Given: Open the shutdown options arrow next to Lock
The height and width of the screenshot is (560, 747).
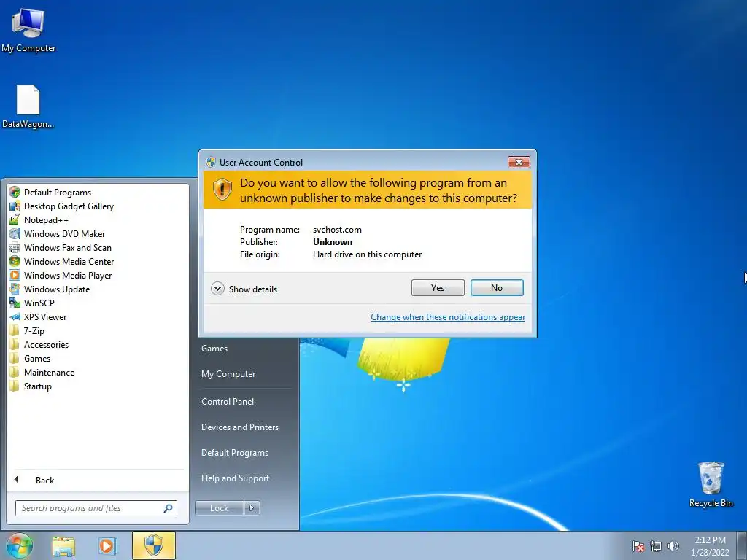Looking at the screenshot, I should coord(252,508).
